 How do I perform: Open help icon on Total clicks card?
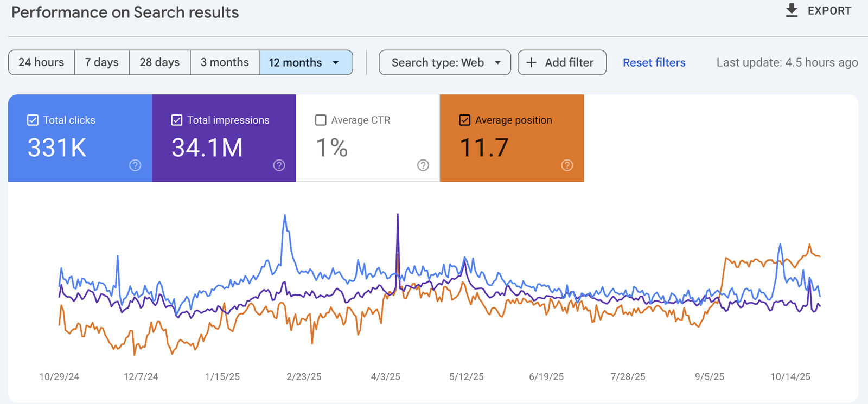(x=135, y=165)
